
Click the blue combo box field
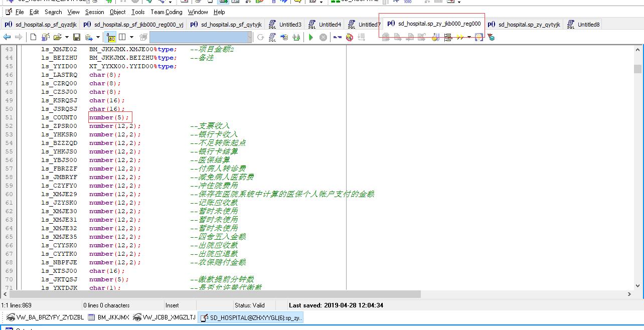pyautogui.click(x=201, y=37)
